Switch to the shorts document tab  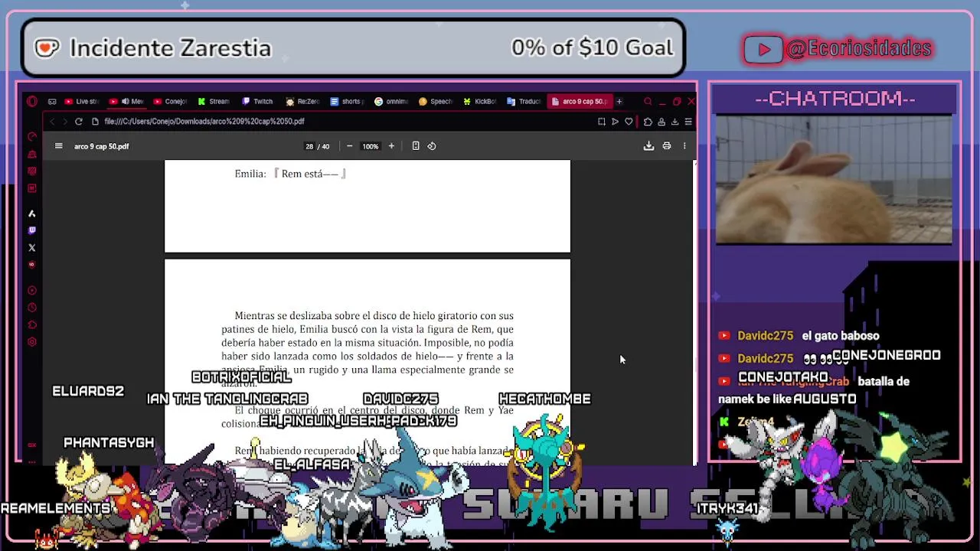point(346,101)
